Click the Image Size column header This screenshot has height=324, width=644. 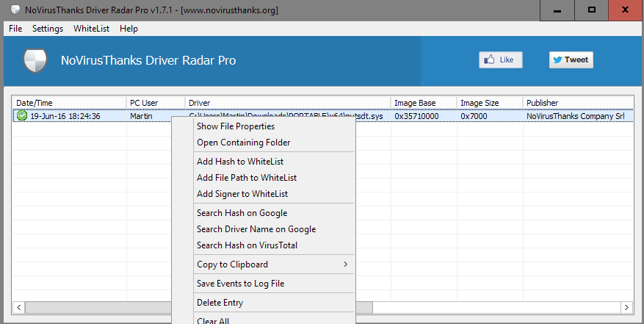(x=490, y=103)
